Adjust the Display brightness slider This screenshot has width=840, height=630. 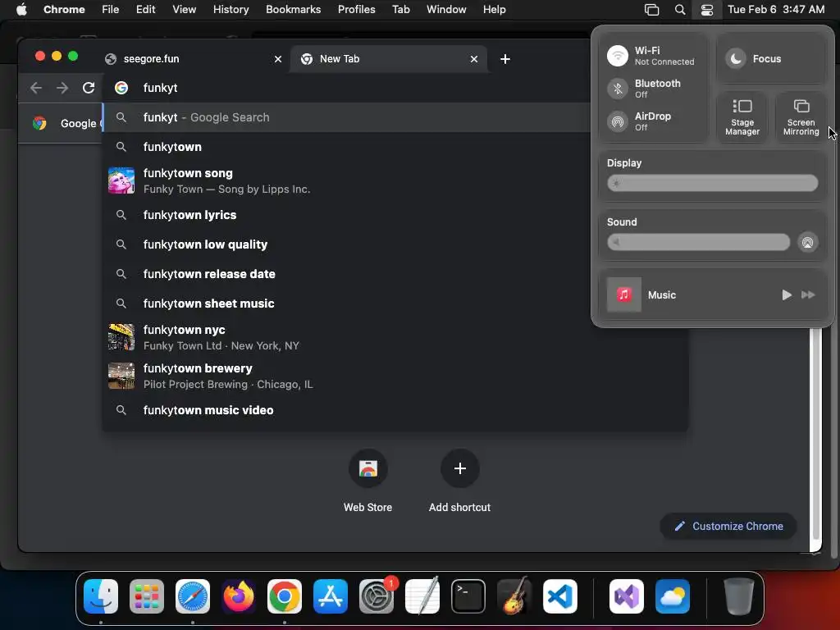pyautogui.click(x=712, y=183)
